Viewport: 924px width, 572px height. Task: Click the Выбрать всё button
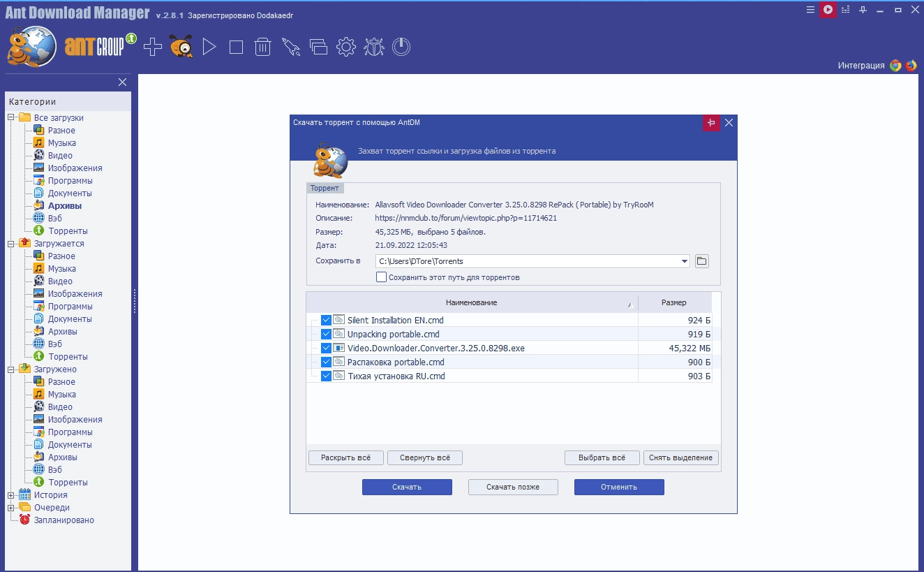tap(602, 458)
